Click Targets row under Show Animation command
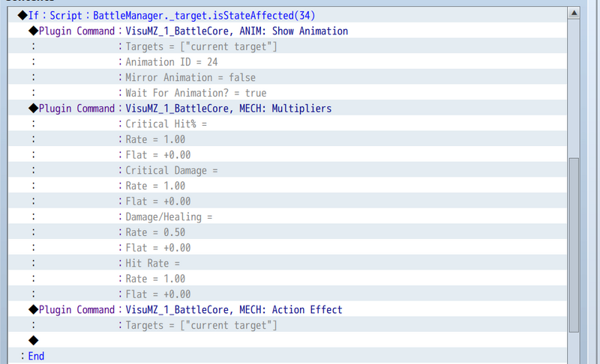Image resolution: width=600 pixels, height=364 pixels. (287, 46)
